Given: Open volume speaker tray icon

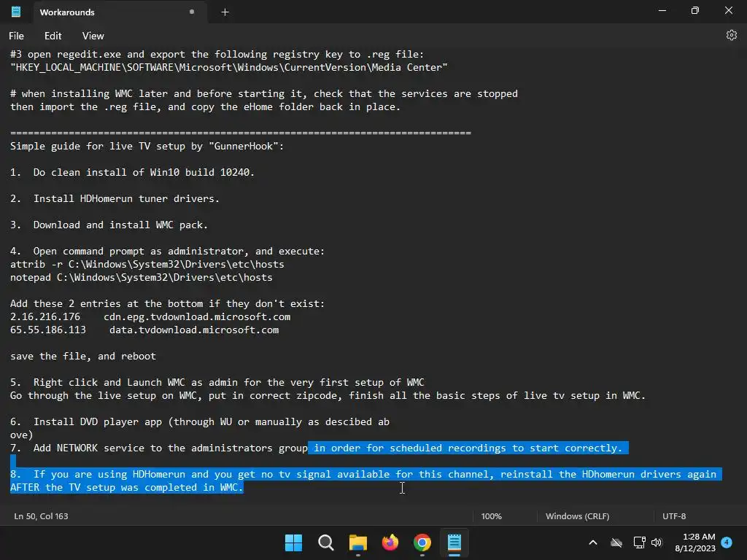Looking at the screenshot, I should pos(657,542).
